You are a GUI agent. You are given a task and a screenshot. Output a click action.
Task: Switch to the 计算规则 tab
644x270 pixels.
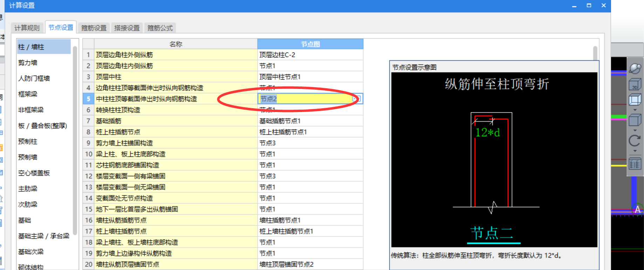tap(27, 28)
